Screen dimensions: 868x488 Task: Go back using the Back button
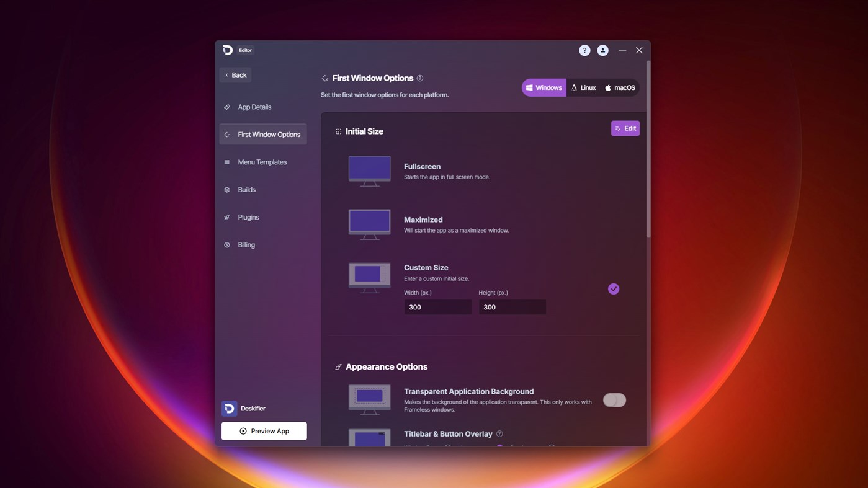pyautogui.click(x=235, y=75)
